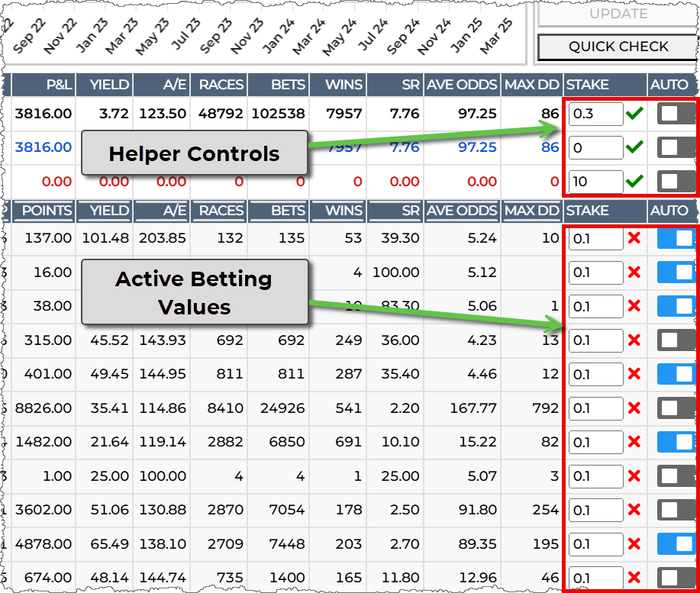Enable AUTO toggle in 674.00 points row
This screenshot has width=700, height=593.
click(x=676, y=578)
